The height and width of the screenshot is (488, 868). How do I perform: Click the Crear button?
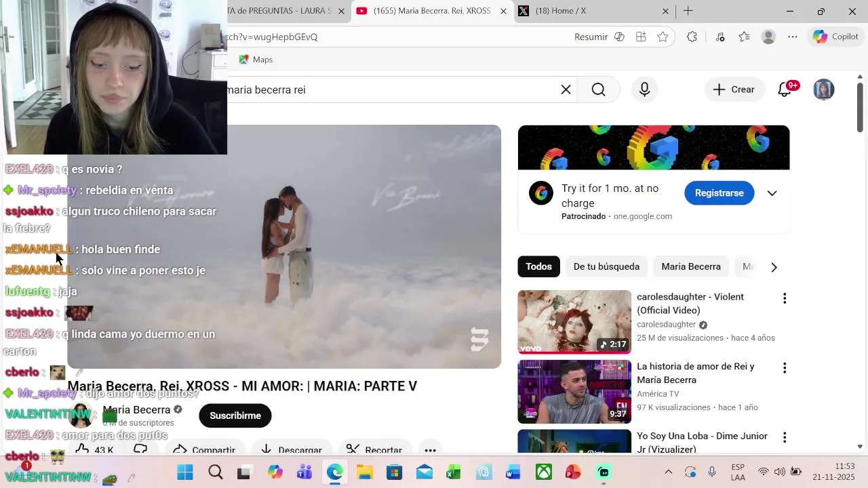tap(734, 89)
